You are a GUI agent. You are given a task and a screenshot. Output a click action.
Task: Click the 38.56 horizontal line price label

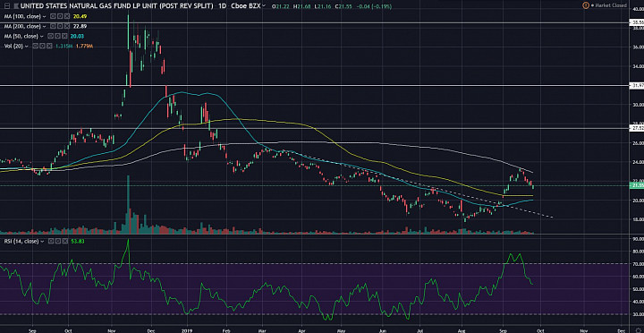coord(636,22)
